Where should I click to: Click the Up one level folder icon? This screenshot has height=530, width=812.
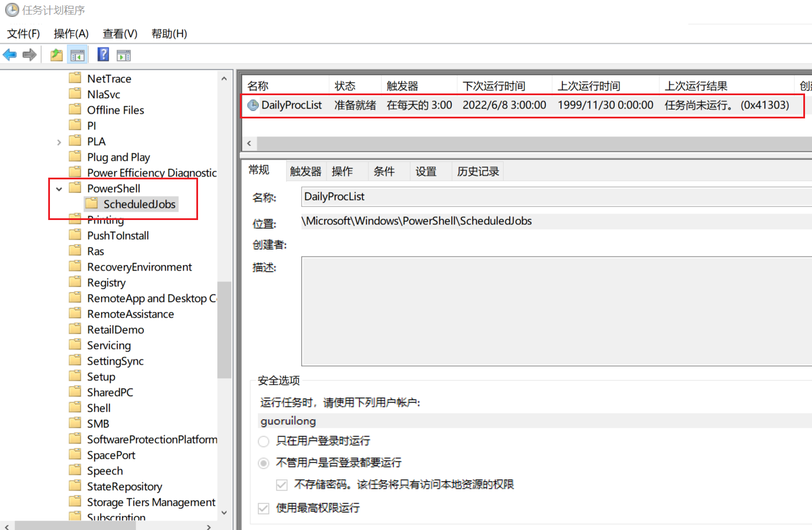tap(56, 55)
